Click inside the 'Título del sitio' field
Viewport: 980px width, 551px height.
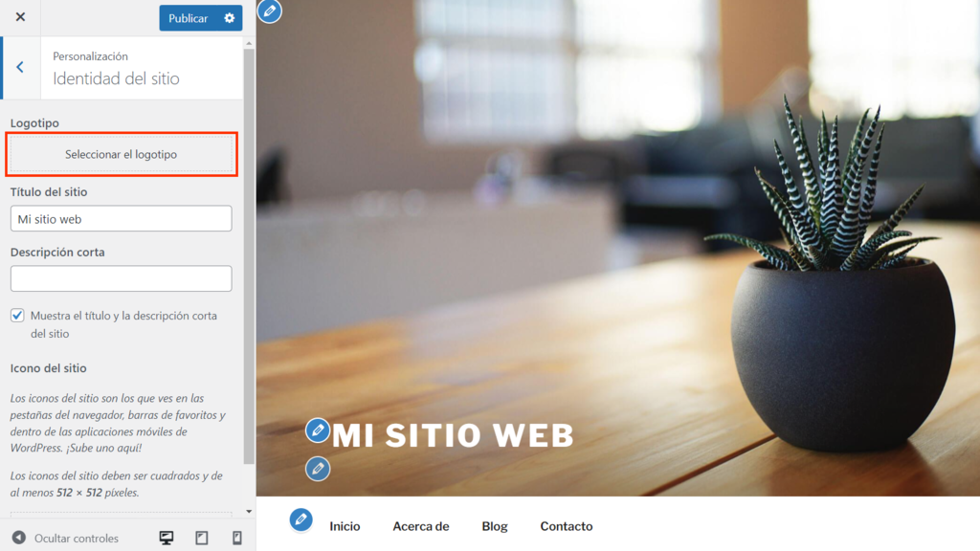[121, 218]
